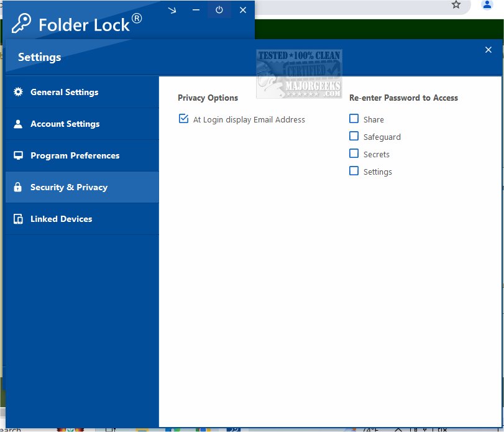Open the Linked Devices tab
Screen dimensions: 504x432
82,219
